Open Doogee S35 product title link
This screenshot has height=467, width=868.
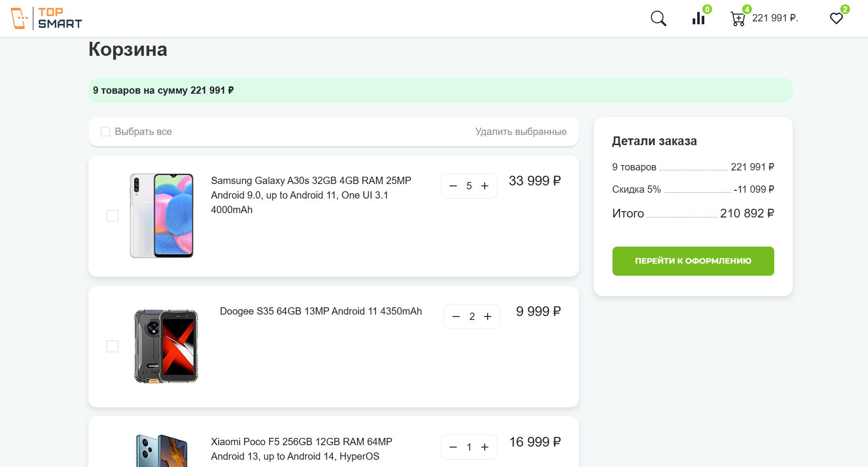tap(321, 311)
